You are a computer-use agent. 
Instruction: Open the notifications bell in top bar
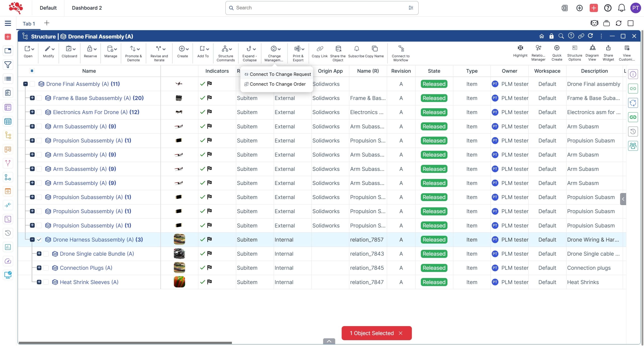(x=621, y=8)
